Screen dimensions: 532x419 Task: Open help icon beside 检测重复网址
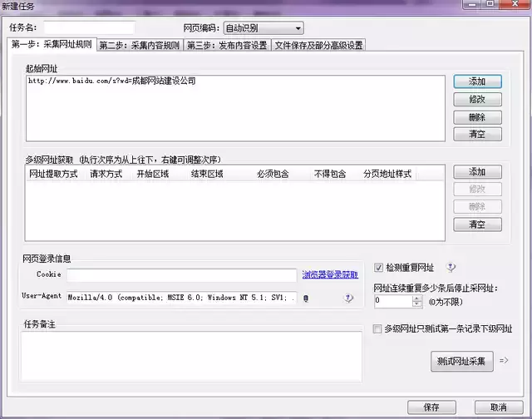tap(451, 267)
